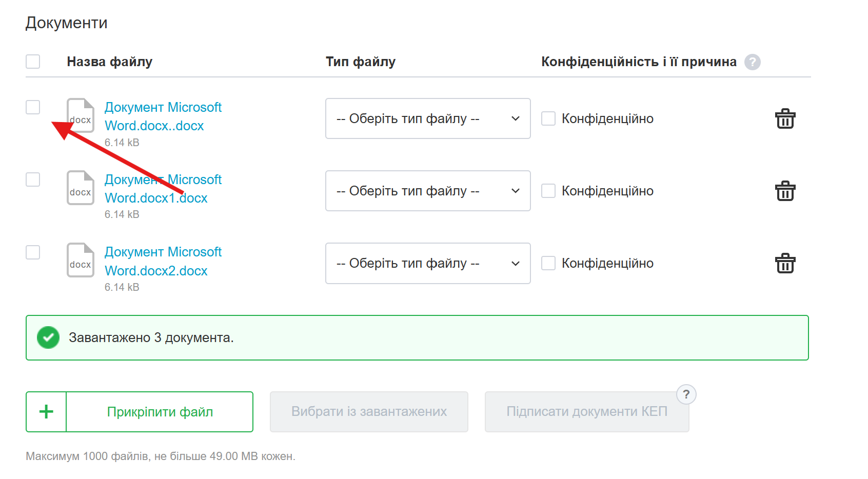Image resolution: width=868 pixels, height=479 pixels.
Task: Enable Конфіденційно for Word.docx2.docx
Action: 548,263
